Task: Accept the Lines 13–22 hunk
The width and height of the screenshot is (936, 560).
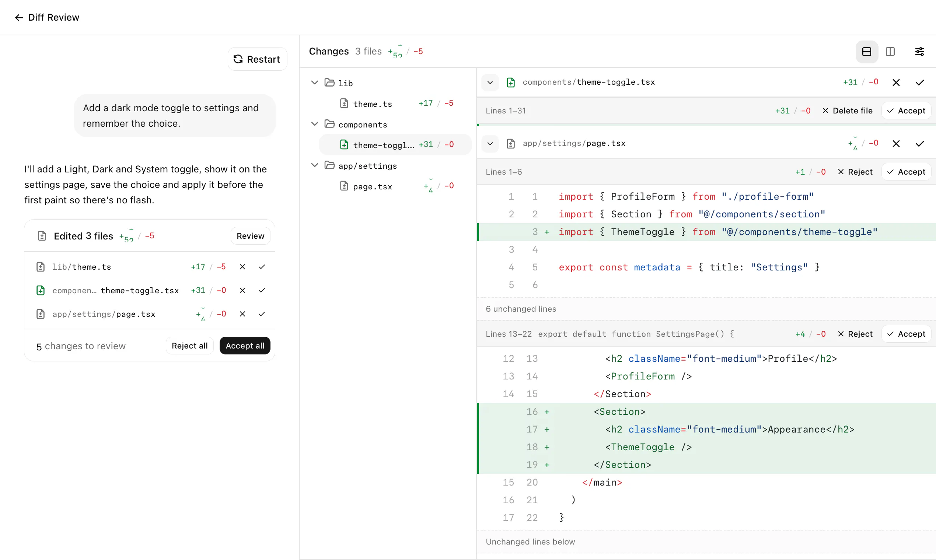Action: pos(906,334)
